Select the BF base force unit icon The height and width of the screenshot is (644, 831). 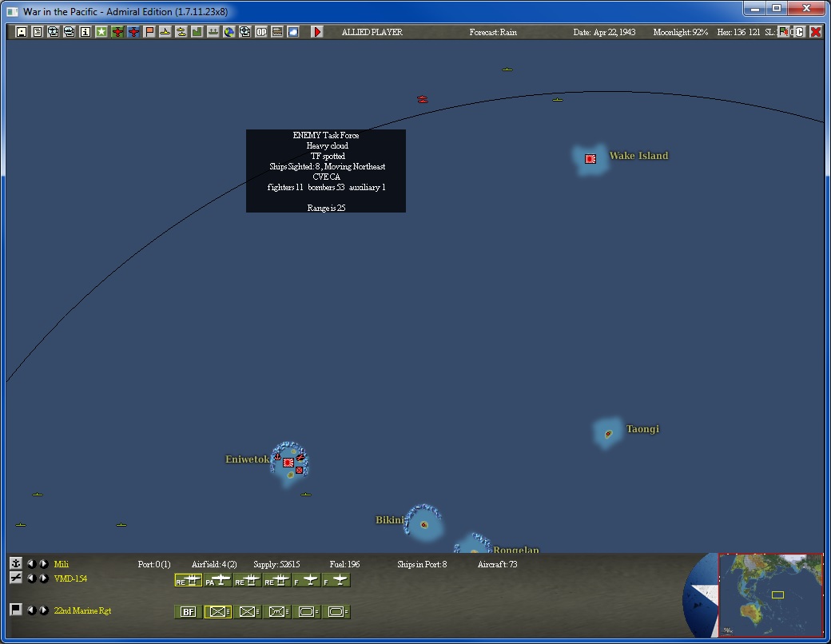(x=188, y=612)
